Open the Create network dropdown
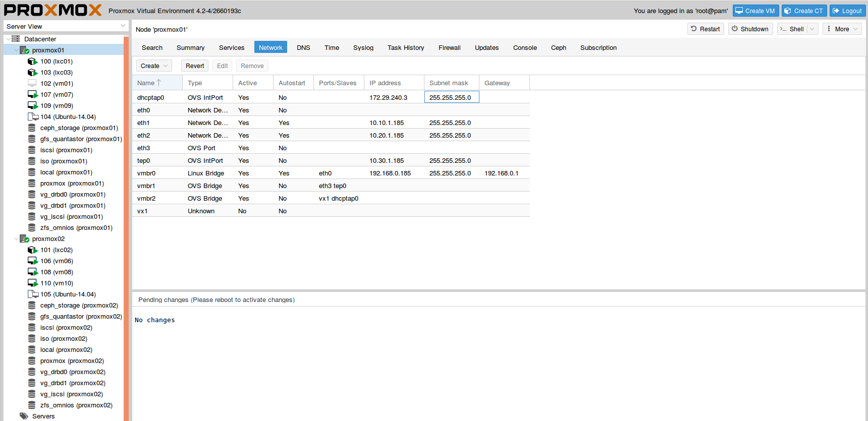Viewport: 868px width, 421px height. 154,66
